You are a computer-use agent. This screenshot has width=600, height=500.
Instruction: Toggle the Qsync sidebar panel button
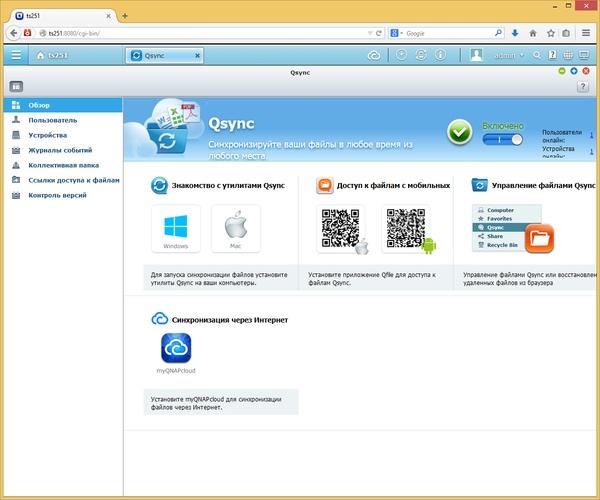[16, 86]
